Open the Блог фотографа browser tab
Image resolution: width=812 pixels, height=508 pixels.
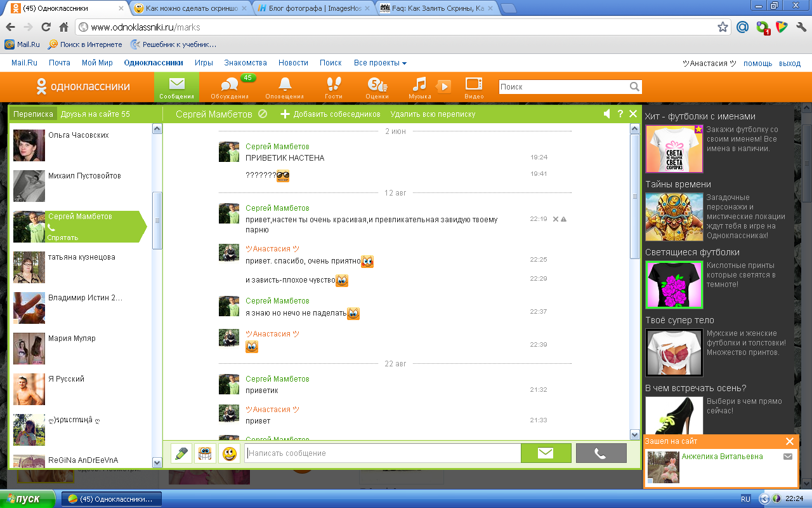(313, 8)
